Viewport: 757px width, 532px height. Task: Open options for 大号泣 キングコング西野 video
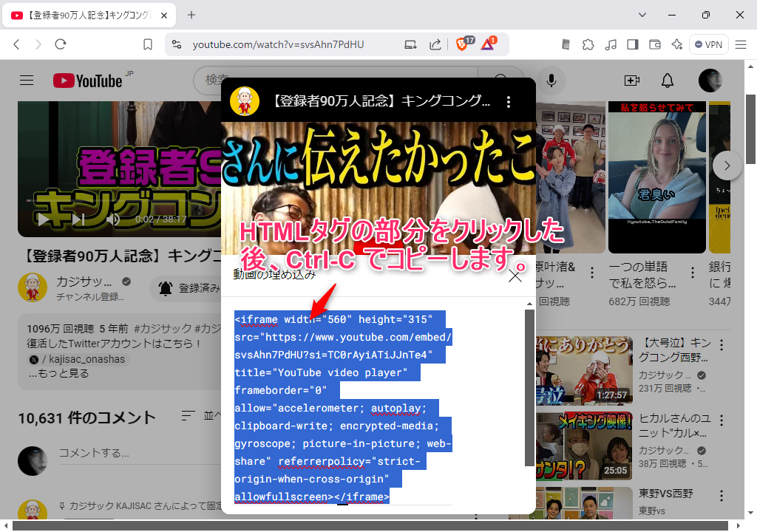coord(722,345)
